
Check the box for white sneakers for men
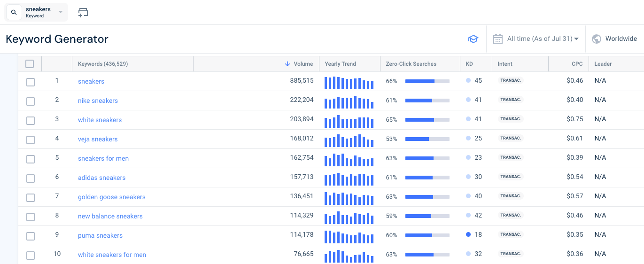31,256
